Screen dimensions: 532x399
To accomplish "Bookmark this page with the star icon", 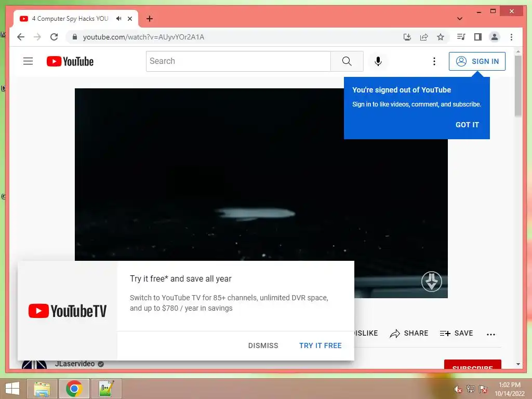I will click(x=441, y=37).
